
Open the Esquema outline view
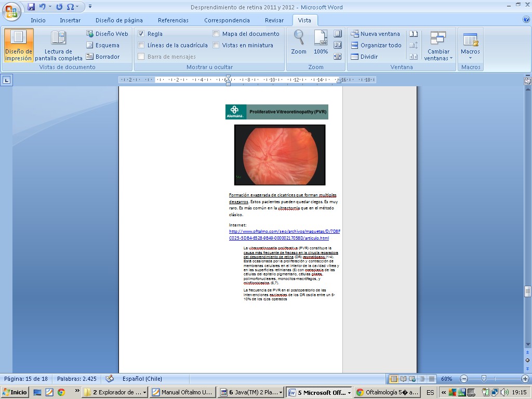point(103,45)
